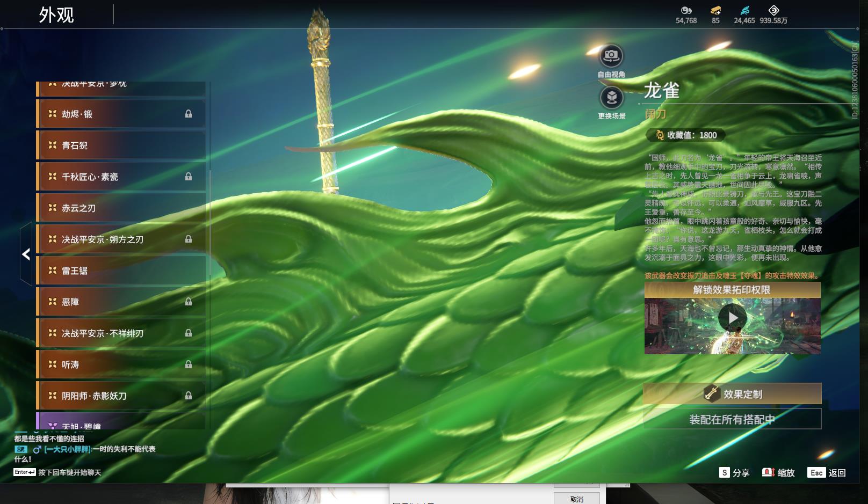The width and height of the screenshot is (868, 504).
Task: Click 装配在所有搭配中 to equip everywhere
Action: point(732,419)
